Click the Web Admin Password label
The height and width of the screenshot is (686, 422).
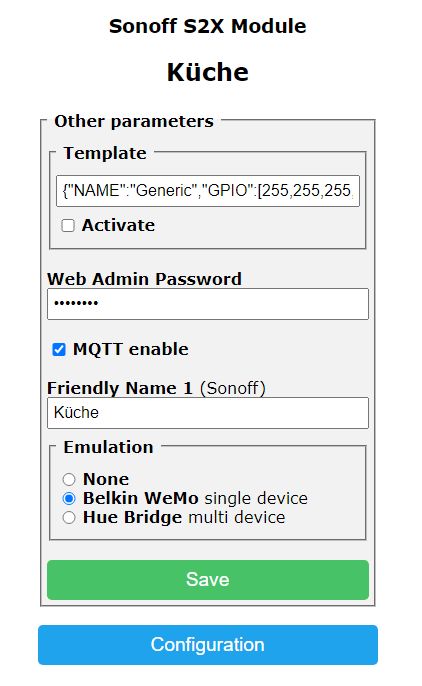144,279
